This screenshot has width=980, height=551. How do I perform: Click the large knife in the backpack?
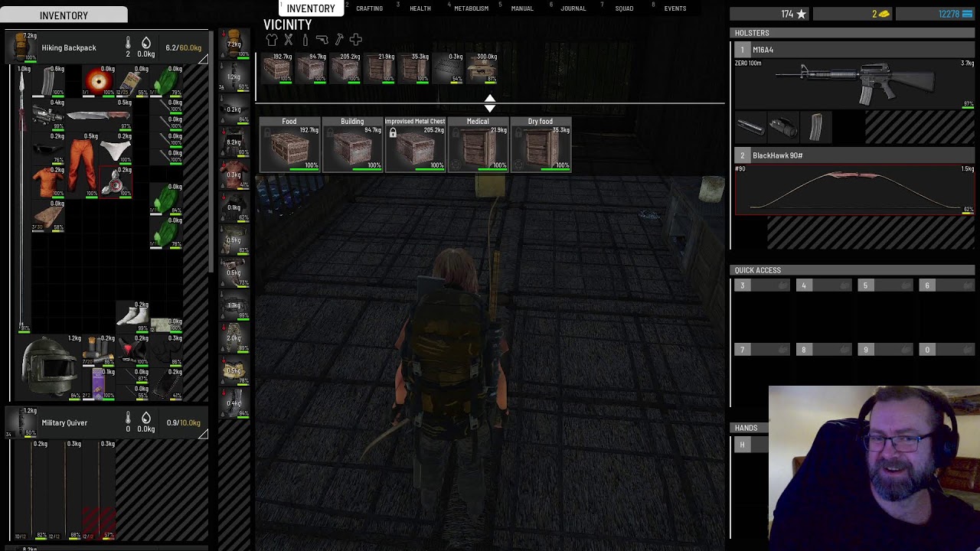pos(99,116)
